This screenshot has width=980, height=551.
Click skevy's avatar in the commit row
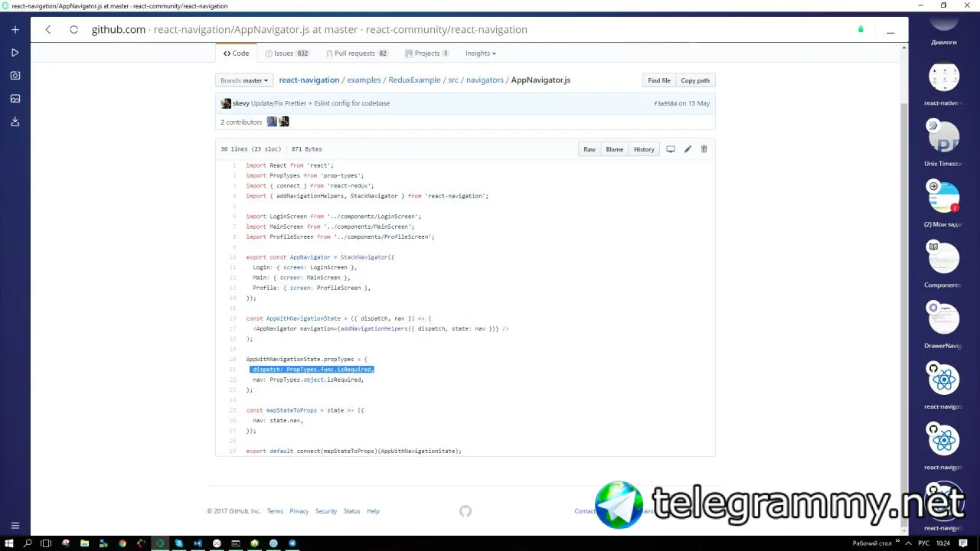click(x=226, y=103)
